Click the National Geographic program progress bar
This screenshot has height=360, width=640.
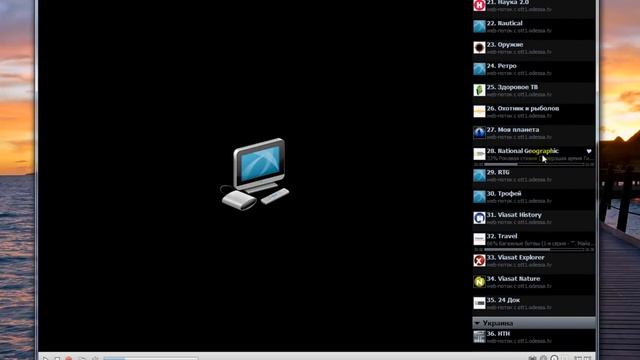[534, 164]
